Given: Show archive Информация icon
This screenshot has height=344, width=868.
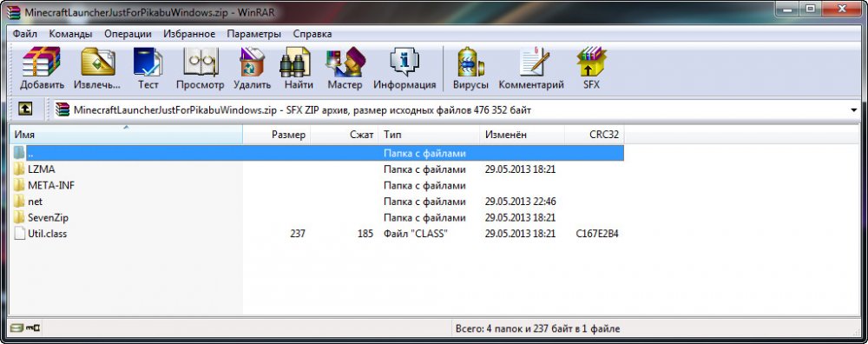Looking at the screenshot, I should [404, 62].
